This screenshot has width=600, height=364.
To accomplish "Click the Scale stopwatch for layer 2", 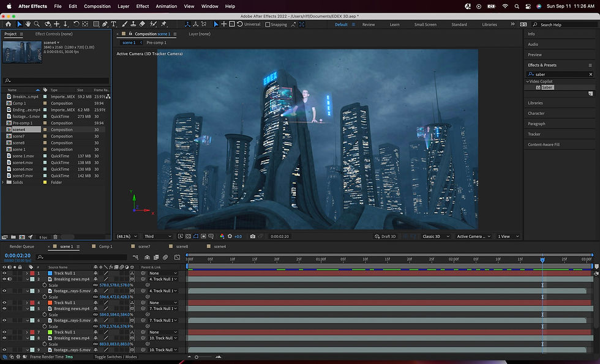I will click(x=44, y=285).
